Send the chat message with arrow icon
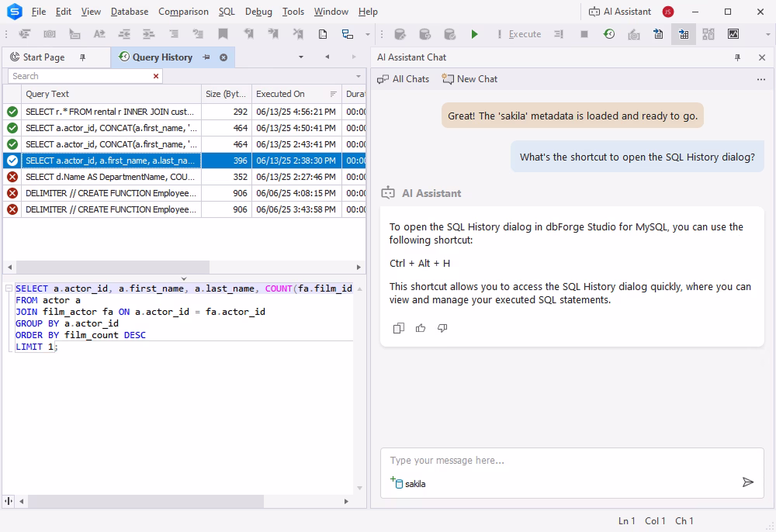776x532 pixels. click(x=748, y=482)
